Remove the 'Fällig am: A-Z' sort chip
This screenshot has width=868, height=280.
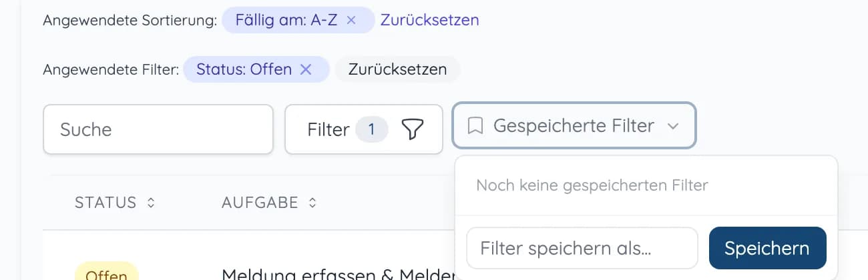[351, 20]
